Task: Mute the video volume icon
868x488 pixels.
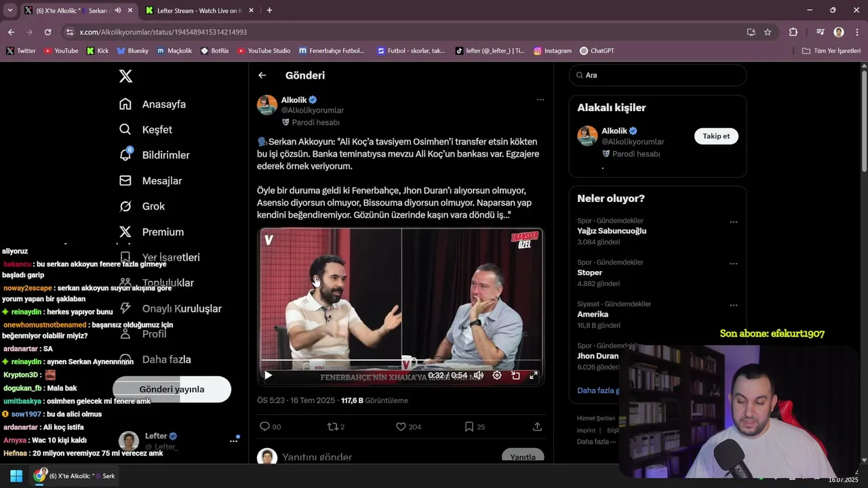Action: click(x=479, y=375)
